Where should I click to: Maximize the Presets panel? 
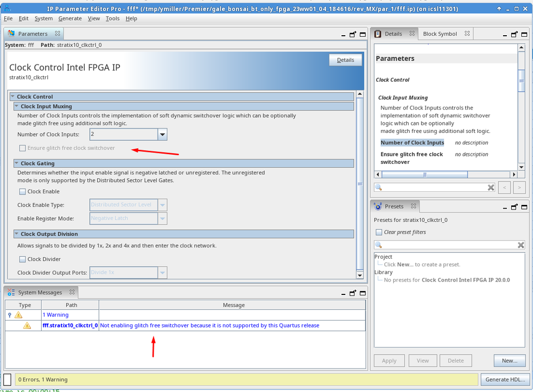[x=524, y=207]
